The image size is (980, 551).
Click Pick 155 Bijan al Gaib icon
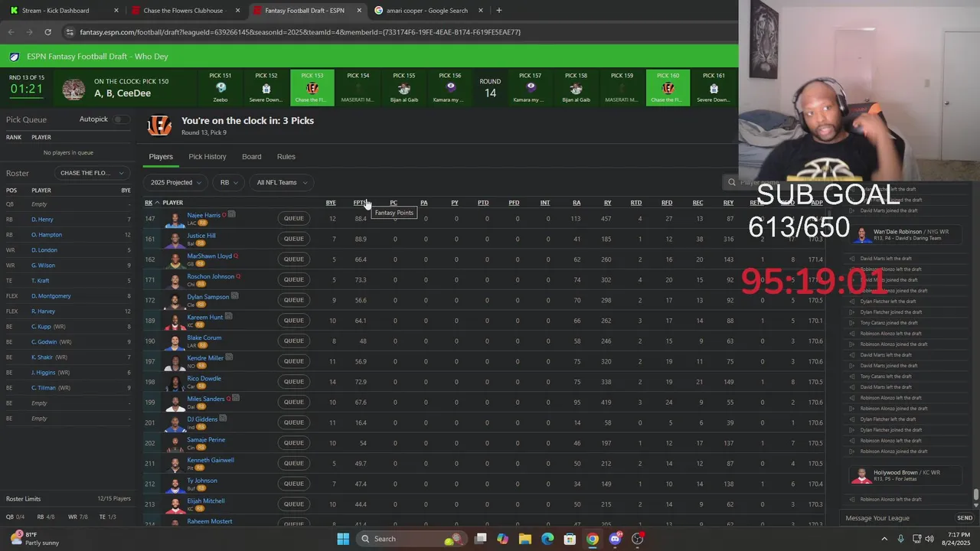(404, 89)
